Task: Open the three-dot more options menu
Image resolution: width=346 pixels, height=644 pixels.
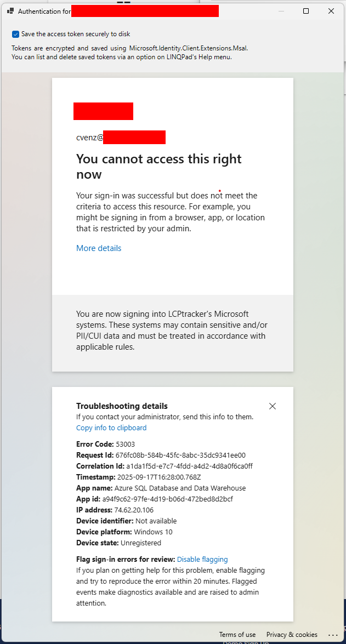Action: (332, 635)
